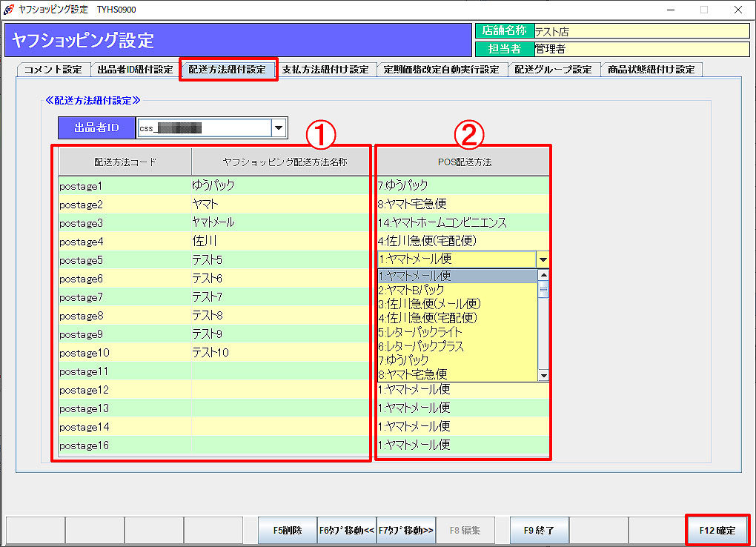
Task: Open the コメント設定 tab
Action: click(x=53, y=70)
